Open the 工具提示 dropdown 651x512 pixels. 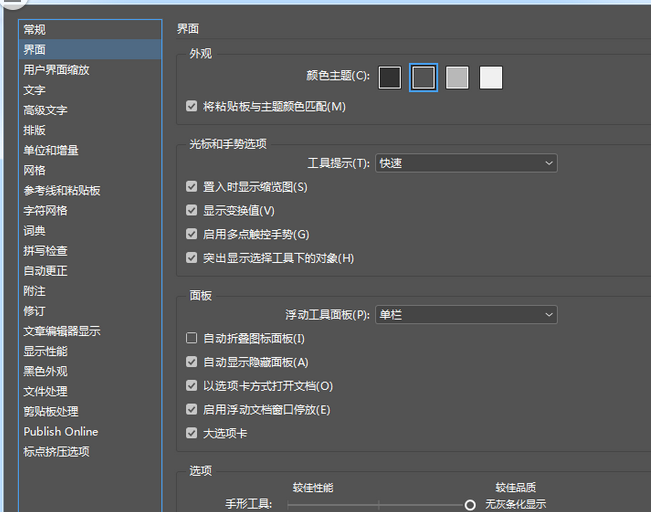(466, 163)
